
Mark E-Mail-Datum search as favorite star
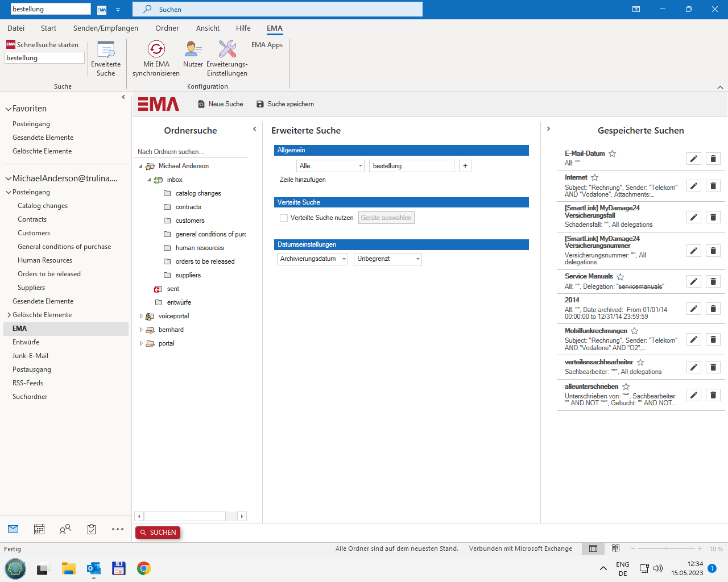point(613,153)
